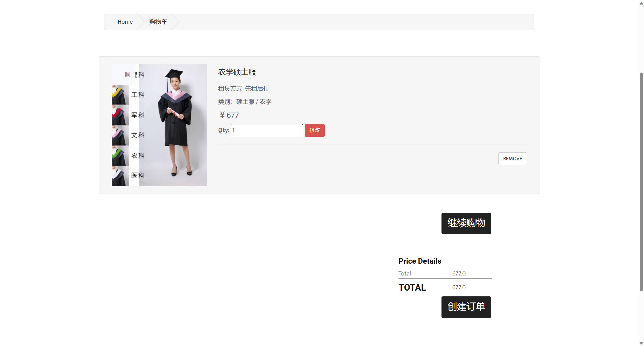644x346 pixels.
Task: Click the Home breadcrumb link
Action: (125, 22)
